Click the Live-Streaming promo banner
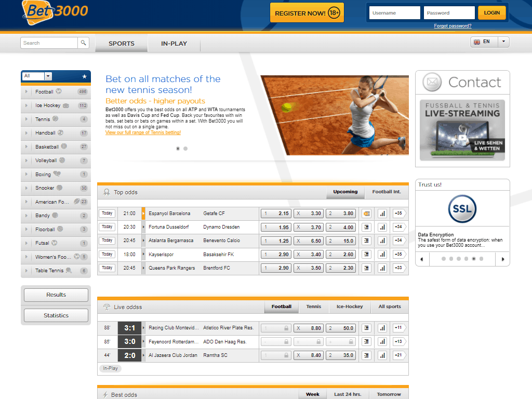The image size is (532, 399). (x=462, y=130)
